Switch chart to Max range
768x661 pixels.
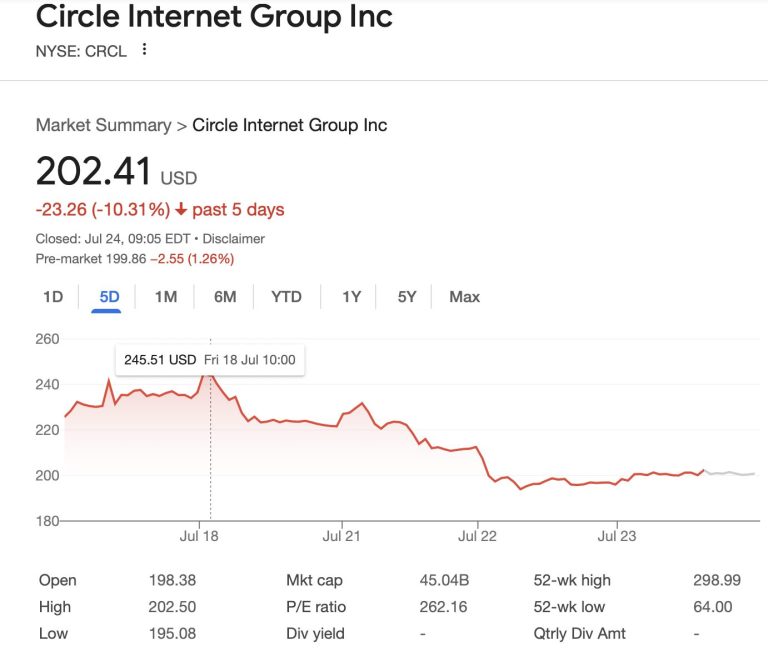(x=464, y=296)
